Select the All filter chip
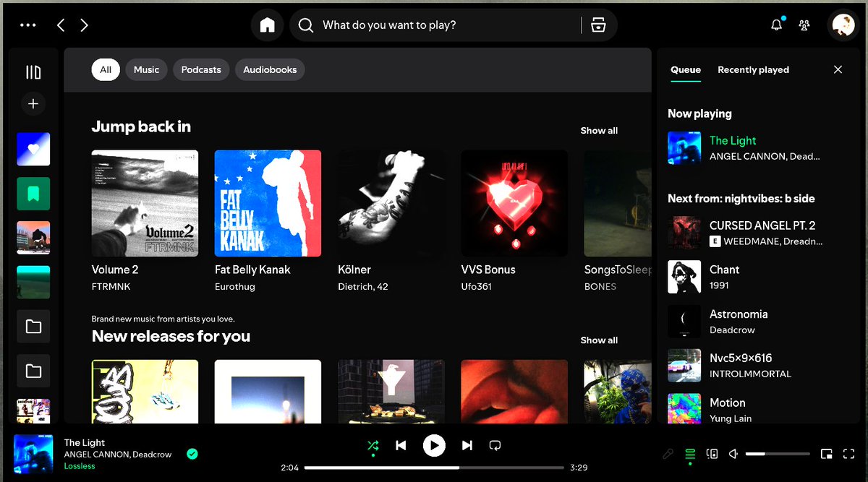The width and height of the screenshot is (868, 482). pyautogui.click(x=106, y=69)
